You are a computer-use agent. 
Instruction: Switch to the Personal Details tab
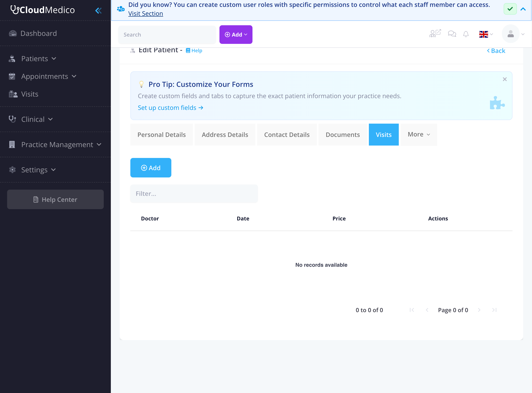[161, 134]
